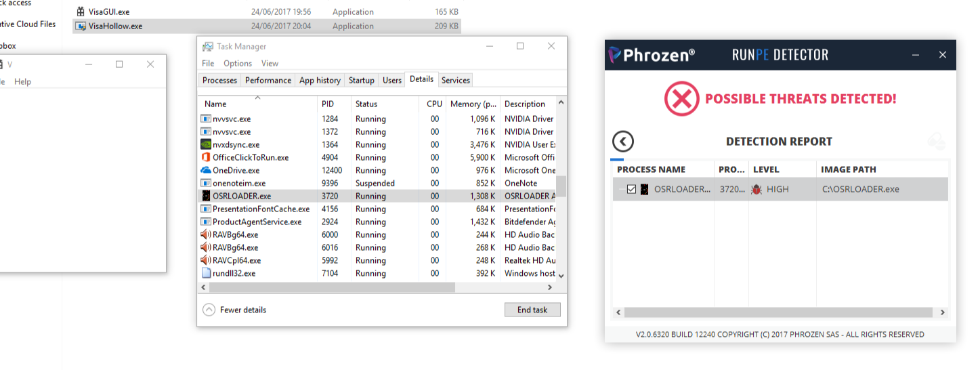Screen dimensions: 980x370
Task: Click the Phrozen logo
Action: click(x=651, y=55)
